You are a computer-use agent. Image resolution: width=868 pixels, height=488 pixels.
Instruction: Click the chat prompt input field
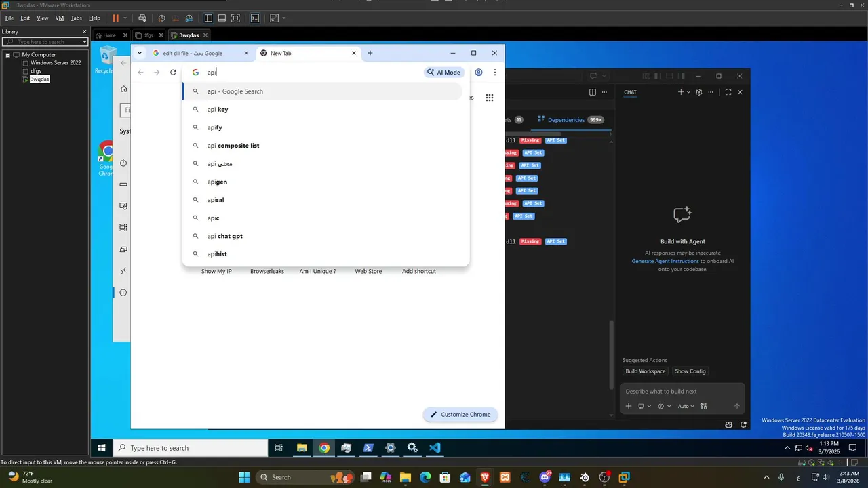(682, 391)
